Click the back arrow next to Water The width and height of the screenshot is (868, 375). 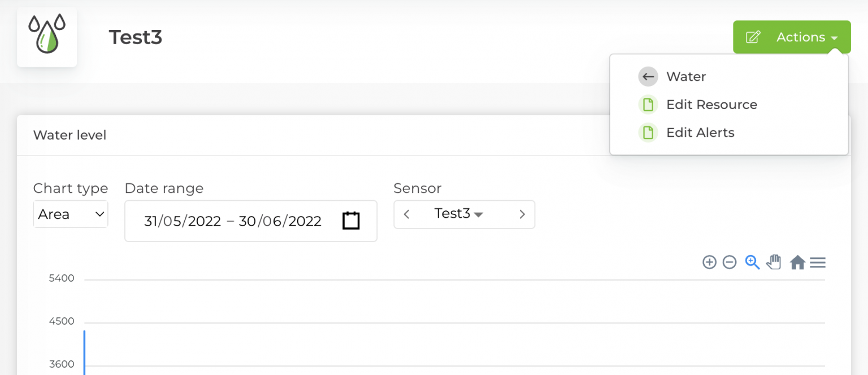pos(648,76)
